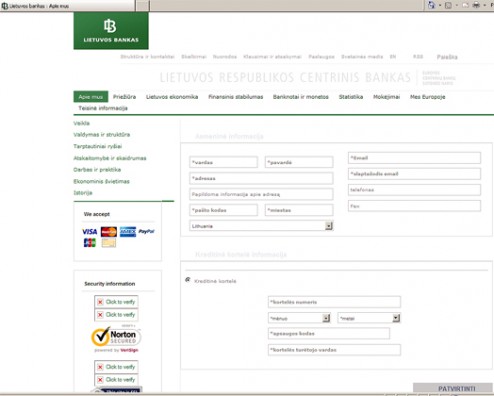Click the JCB card icon
Screen dimensions: 494x396
point(90,243)
